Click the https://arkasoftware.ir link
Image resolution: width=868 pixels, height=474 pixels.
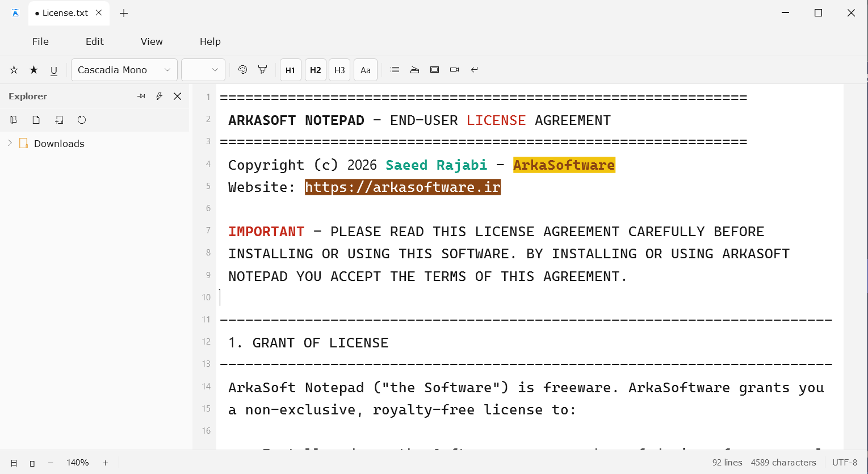402,187
